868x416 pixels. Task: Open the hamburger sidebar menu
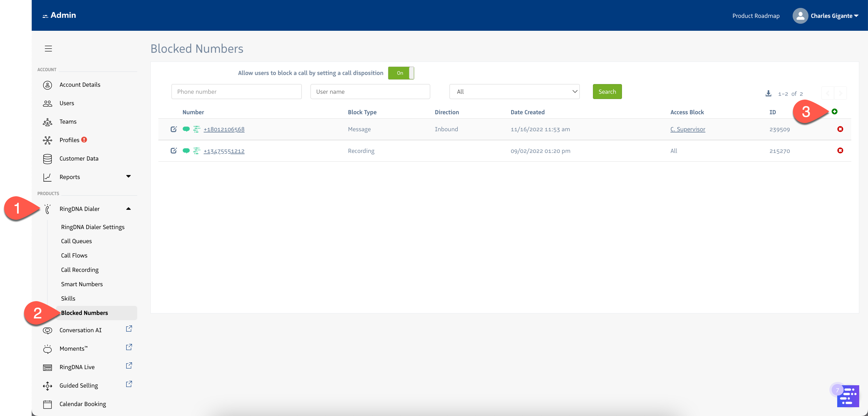click(x=48, y=48)
